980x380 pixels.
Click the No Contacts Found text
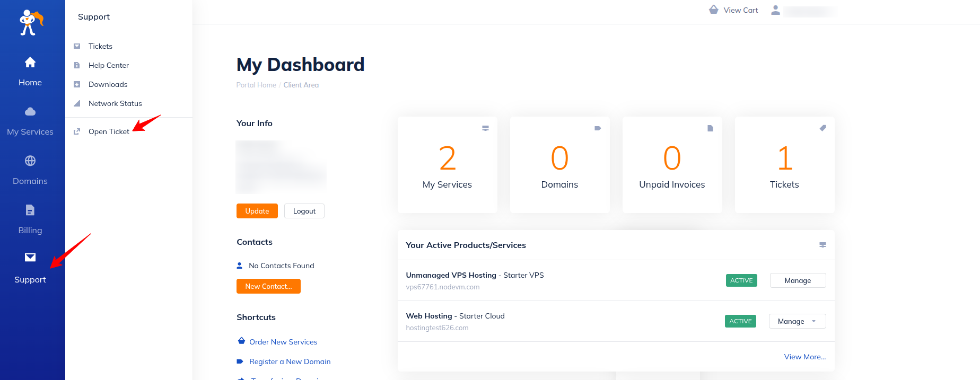tap(281, 266)
